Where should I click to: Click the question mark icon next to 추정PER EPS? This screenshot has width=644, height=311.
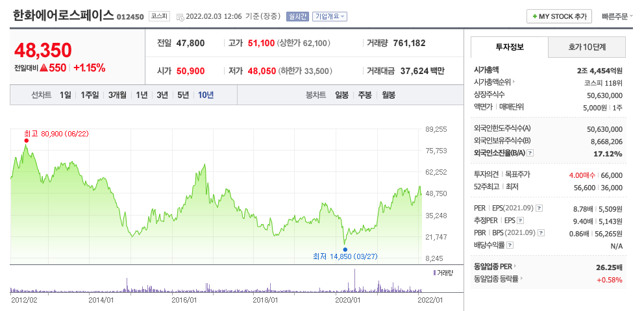pyautogui.click(x=521, y=221)
